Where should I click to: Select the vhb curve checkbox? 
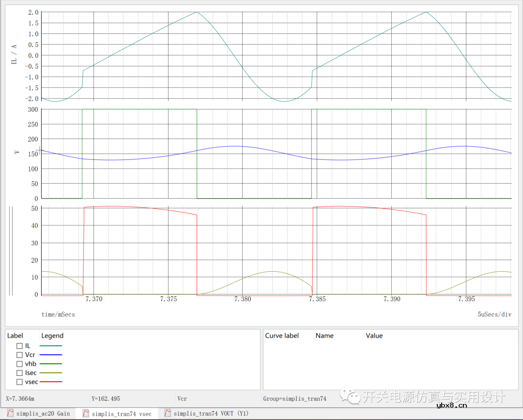point(20,364)
